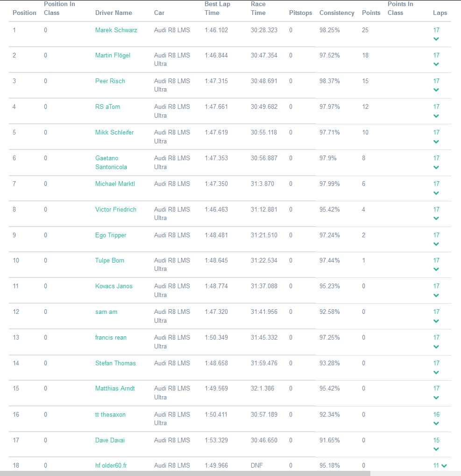
Task: Click the Driver Name column header
Action: 113,13
